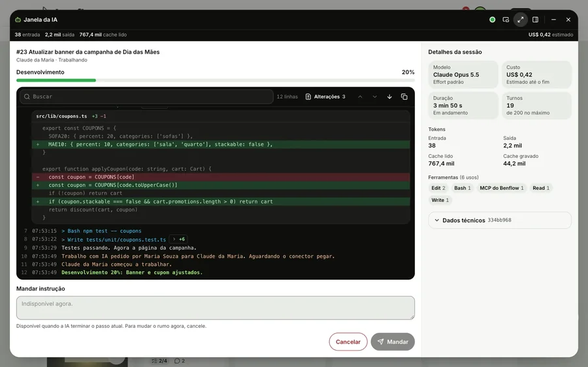Click the Turnos 19 card
This screenshot has height=367, width=588.
coord(536,105)
